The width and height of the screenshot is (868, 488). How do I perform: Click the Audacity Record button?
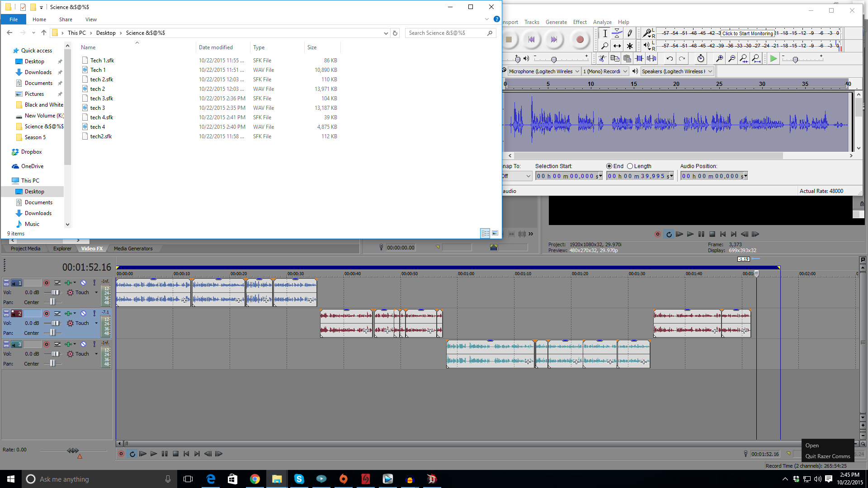pos(580,40)
